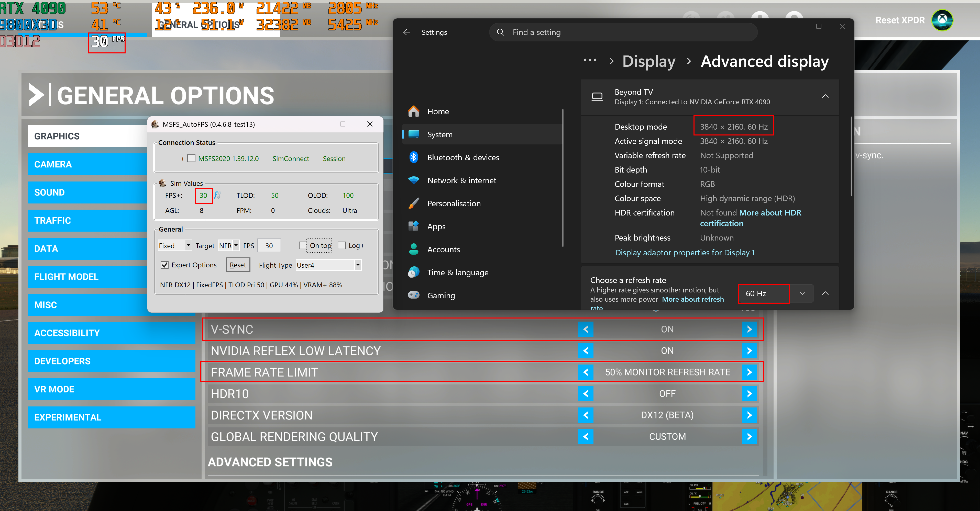Click left arrow for Frame Rate Limit

click(x=586, y=372)
